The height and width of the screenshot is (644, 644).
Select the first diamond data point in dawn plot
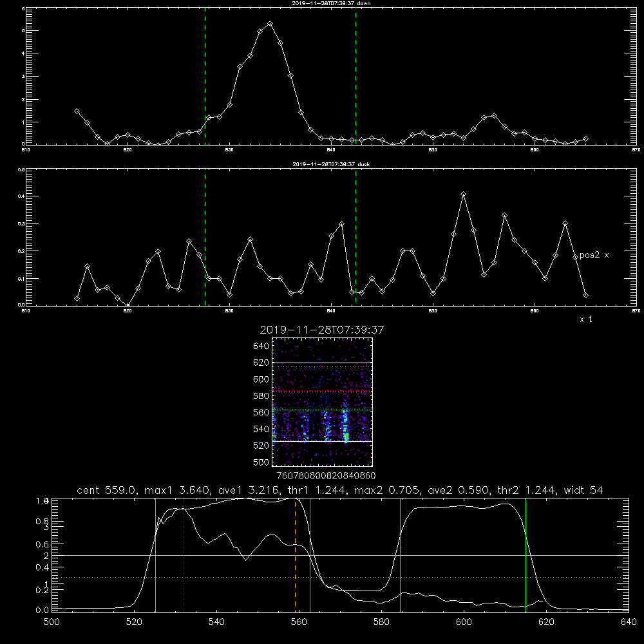point(77,111)
